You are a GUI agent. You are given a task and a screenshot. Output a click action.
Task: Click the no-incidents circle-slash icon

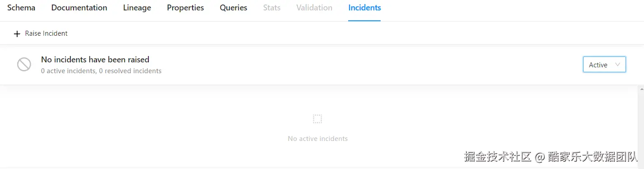(x=24, y=65)
